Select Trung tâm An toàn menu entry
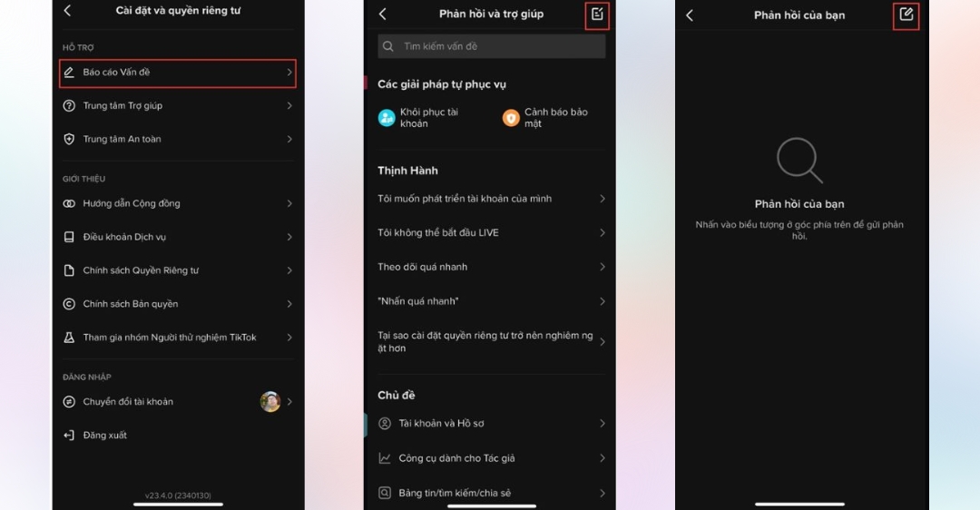This screenshot has width=980, height=510. pyautogui.click(x=178, y=139)
